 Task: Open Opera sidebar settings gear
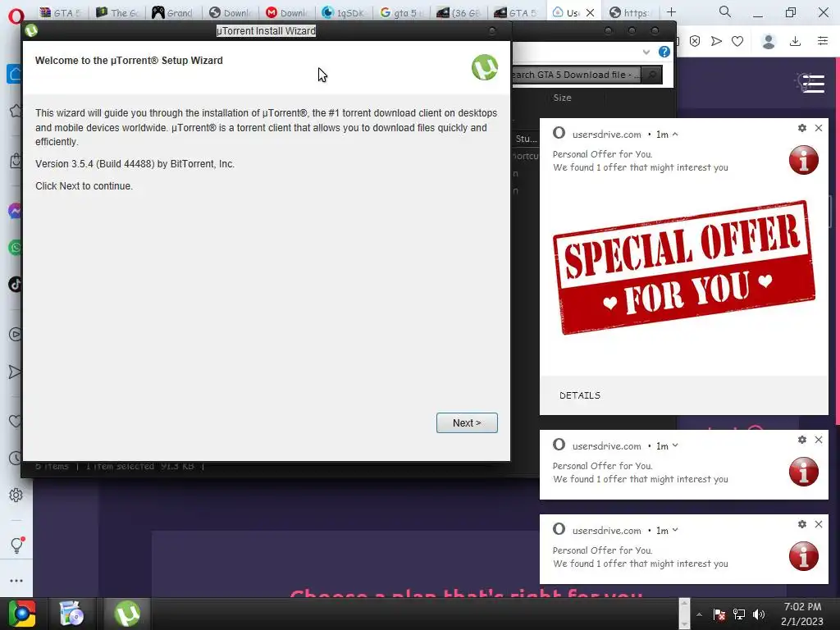(16, 495)
